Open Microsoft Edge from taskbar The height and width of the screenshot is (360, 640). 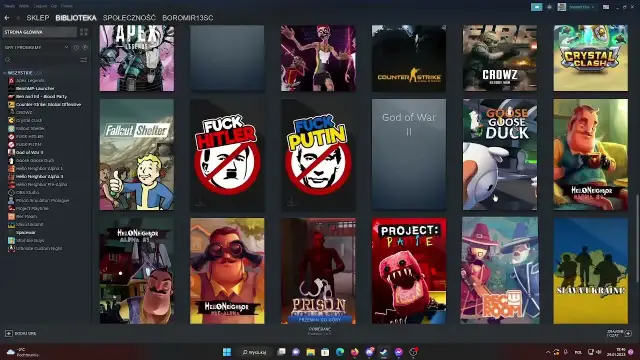point(340,352)
